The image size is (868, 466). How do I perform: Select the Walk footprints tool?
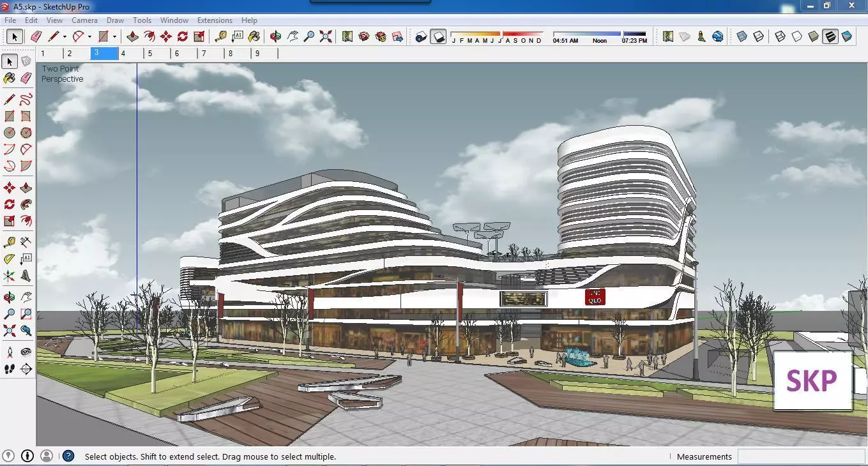(x=10, y=368)
